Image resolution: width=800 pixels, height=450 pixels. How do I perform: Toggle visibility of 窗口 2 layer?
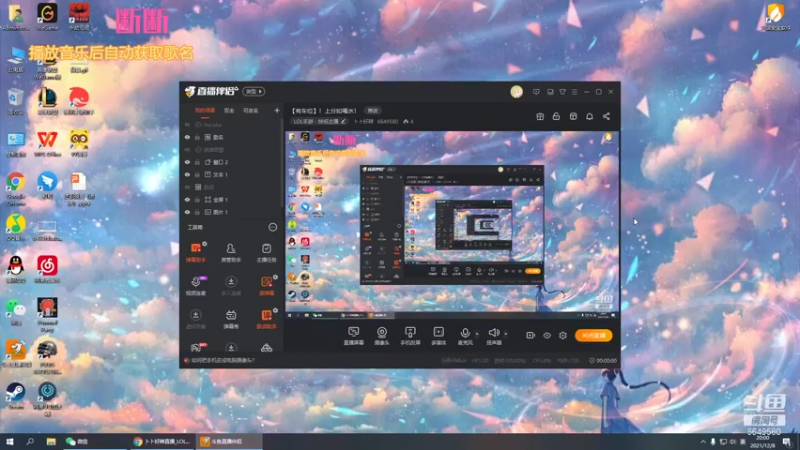tap(187, 162)
